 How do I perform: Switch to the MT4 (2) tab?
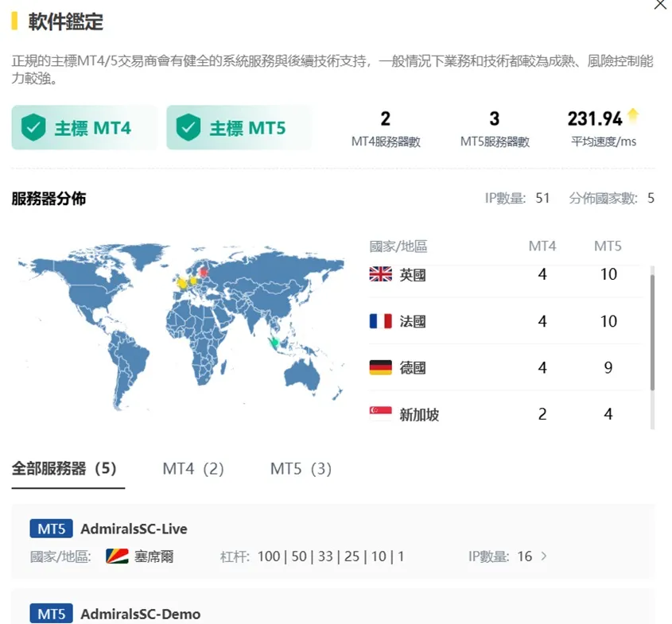coord(193,468)
